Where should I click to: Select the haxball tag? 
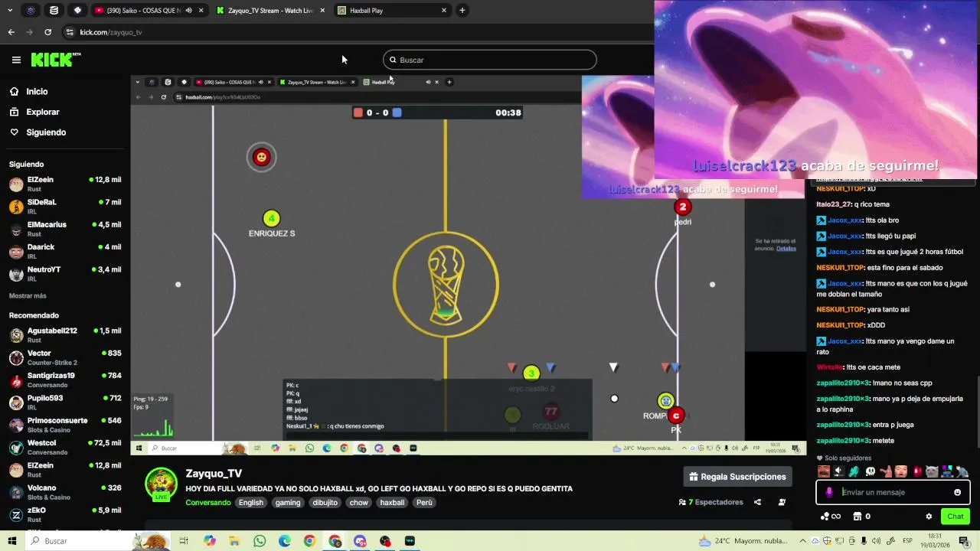(392, 503)
